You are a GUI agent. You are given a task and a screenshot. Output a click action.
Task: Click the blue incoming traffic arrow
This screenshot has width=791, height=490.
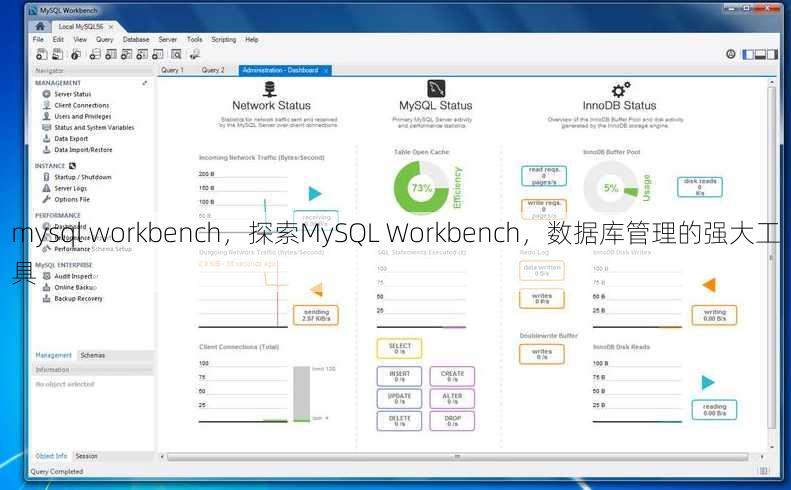[315, 193]
